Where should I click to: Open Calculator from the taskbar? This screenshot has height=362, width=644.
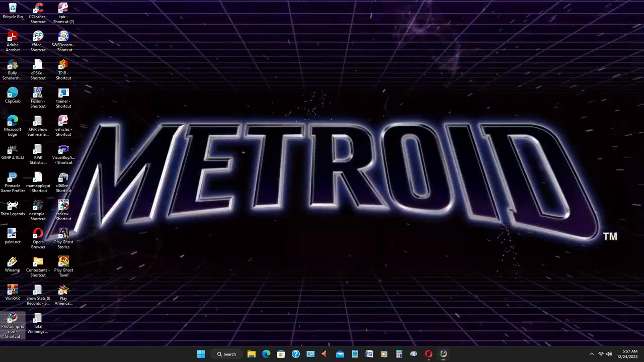point(399,354)
